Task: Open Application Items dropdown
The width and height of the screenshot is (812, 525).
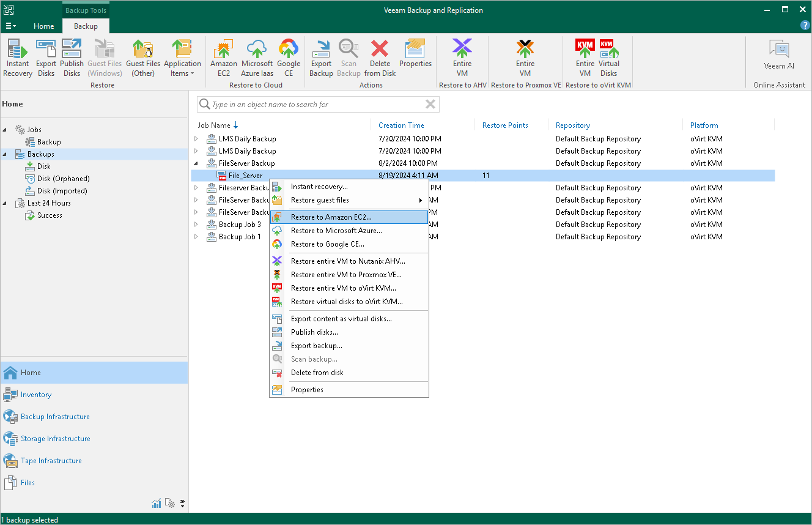Action: pos(182,58)
